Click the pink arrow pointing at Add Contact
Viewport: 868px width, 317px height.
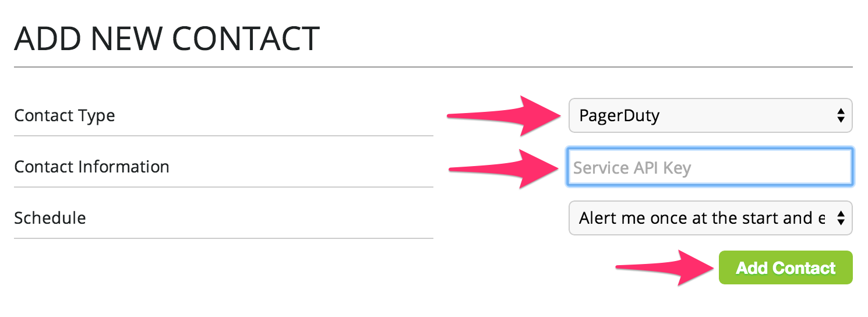[664, 267]
